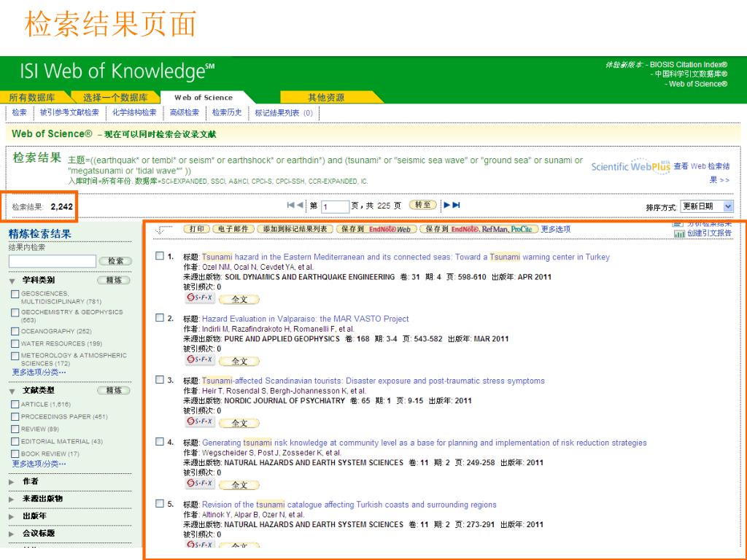Jump to the last results page arrow
This screenshot has height=560, width=747.
coord(457,205)
